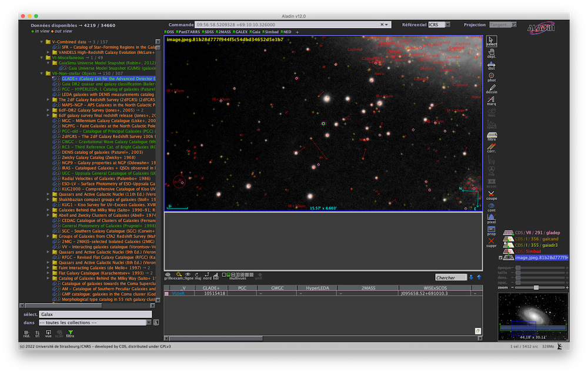This screenshot has height=374, width=588.
Task: Open the Référentiel ICRS dropdown
Action: pos(439,25)
